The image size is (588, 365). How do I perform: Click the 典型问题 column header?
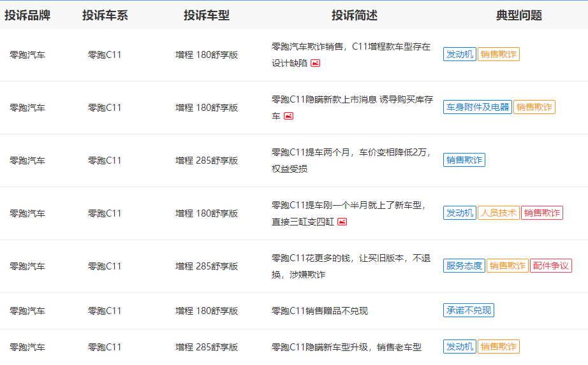[518, 15]
